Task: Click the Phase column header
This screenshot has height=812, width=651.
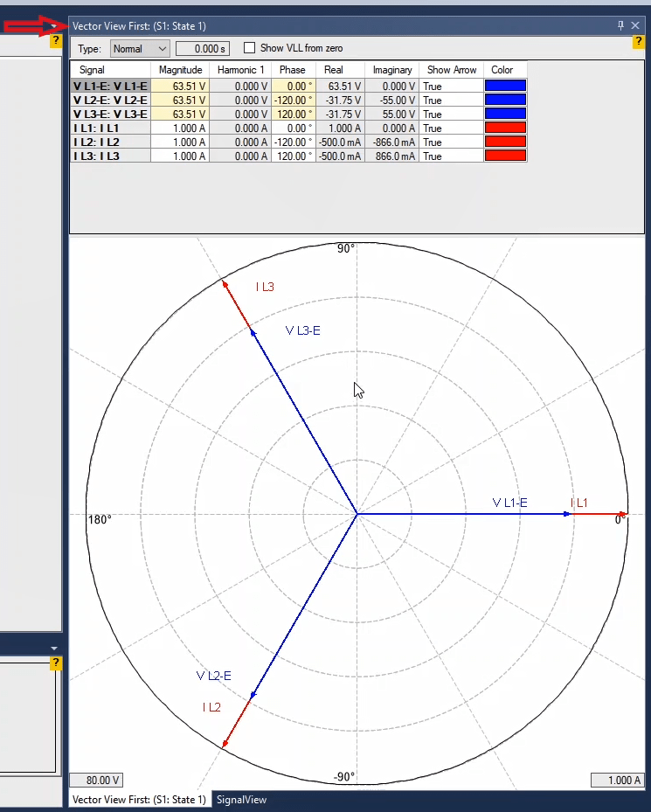Action: 292,70
